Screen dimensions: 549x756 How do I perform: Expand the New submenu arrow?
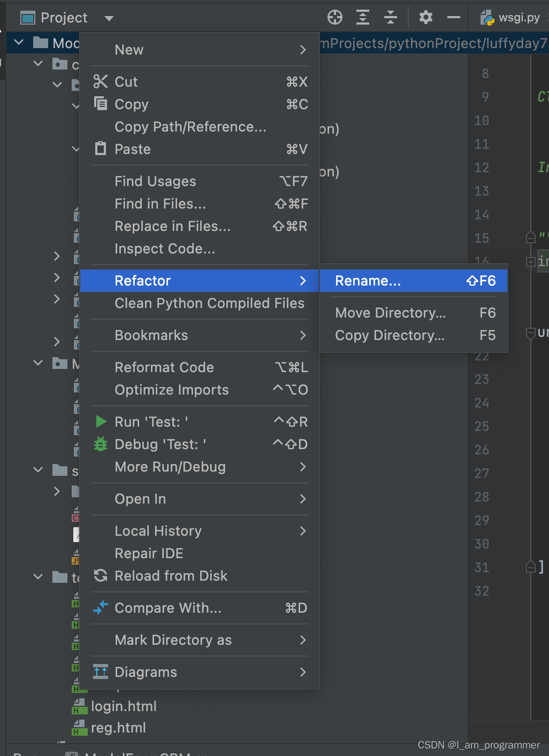tap(302, 49)
